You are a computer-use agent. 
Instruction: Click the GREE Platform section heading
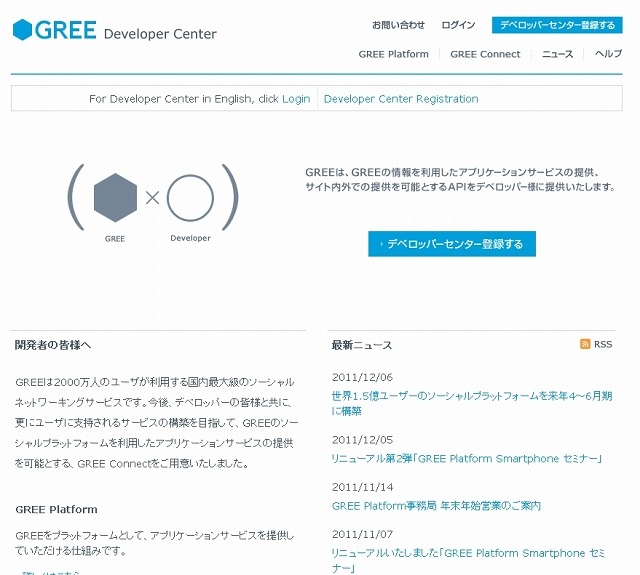click(56, 510)
